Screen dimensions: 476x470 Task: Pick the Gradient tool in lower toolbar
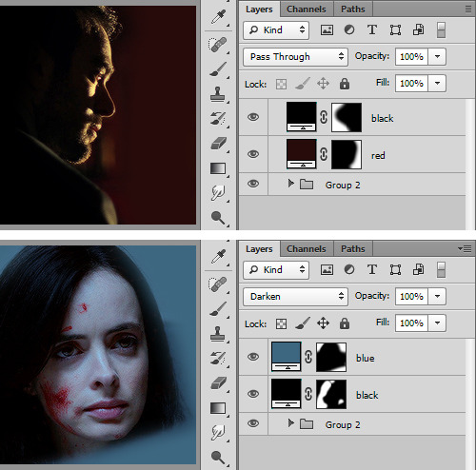pyautogui.click(x=218, y=408)
